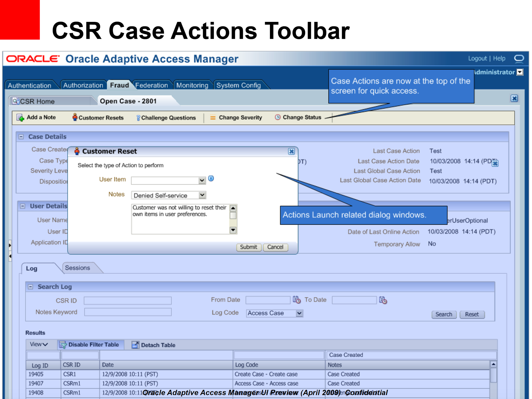Click the Submit button

pos(249,247)
